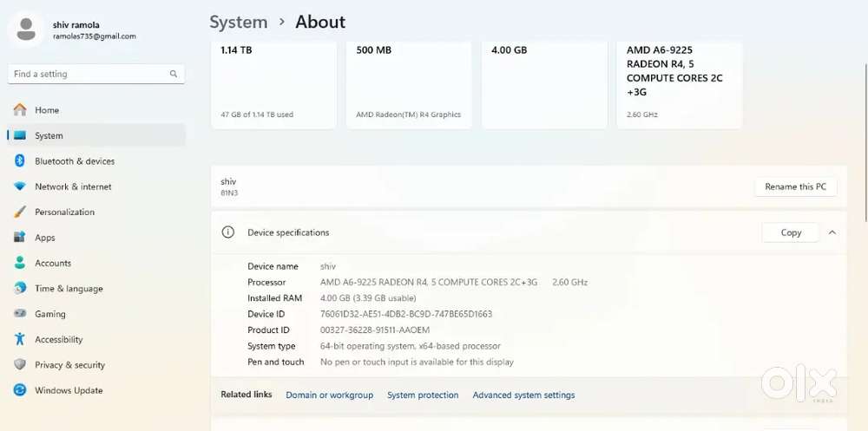Click the Personalization paintbrush icon
Image resolution: width=868 pixels, height=431 pixels.
[20, 212]
